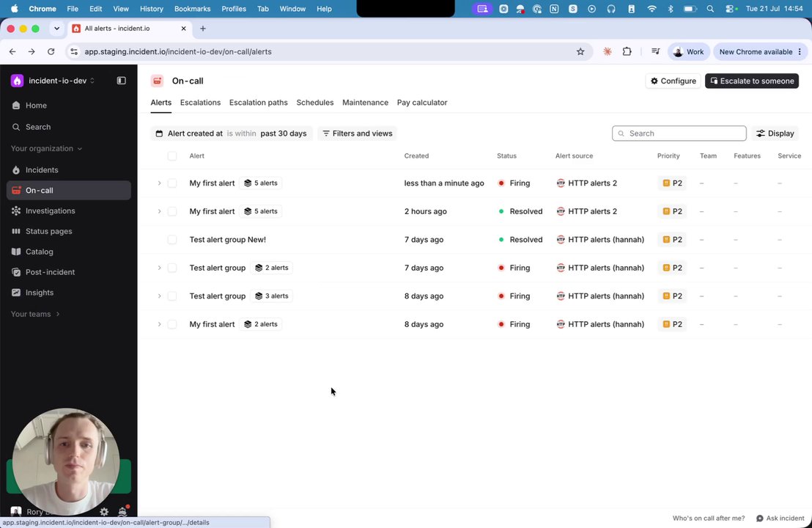Click the incident-io-dev organization logo
This screenshot has width=812, height=528.
[x=17, y=81]
